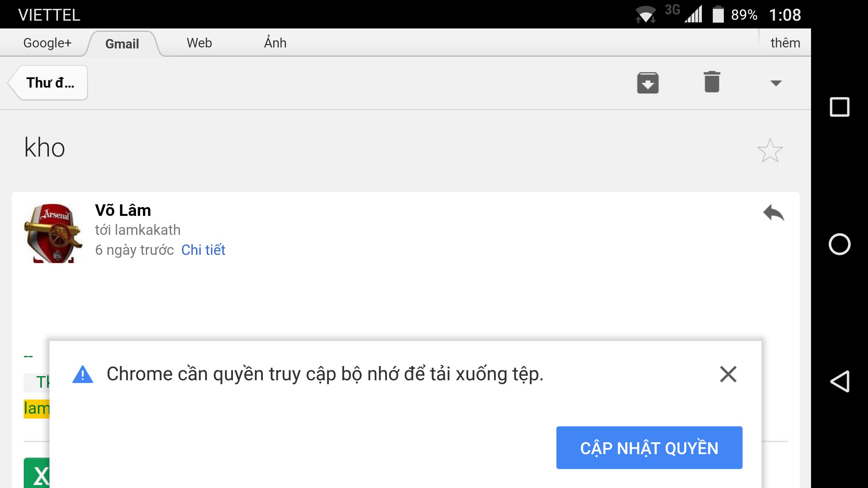Open the Web tab
Image resolution: width=868 pixels, height=488 pixels.
point(199,43)
